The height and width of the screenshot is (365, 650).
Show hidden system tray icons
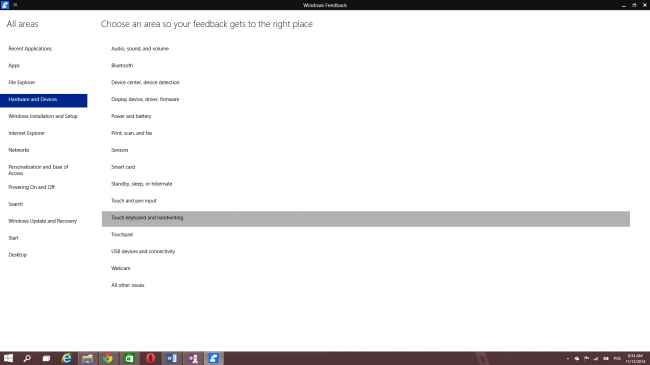pos(568,359)
